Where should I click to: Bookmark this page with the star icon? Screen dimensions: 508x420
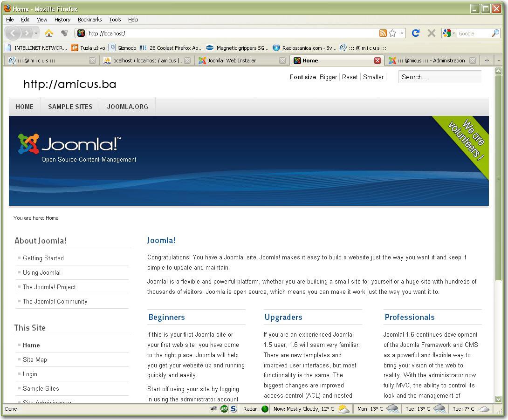click(x=393, y=33)
